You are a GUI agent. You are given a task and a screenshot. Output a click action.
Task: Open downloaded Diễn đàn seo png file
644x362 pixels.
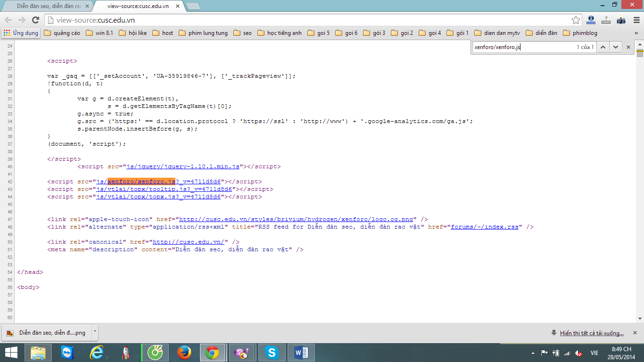(47, 332)
